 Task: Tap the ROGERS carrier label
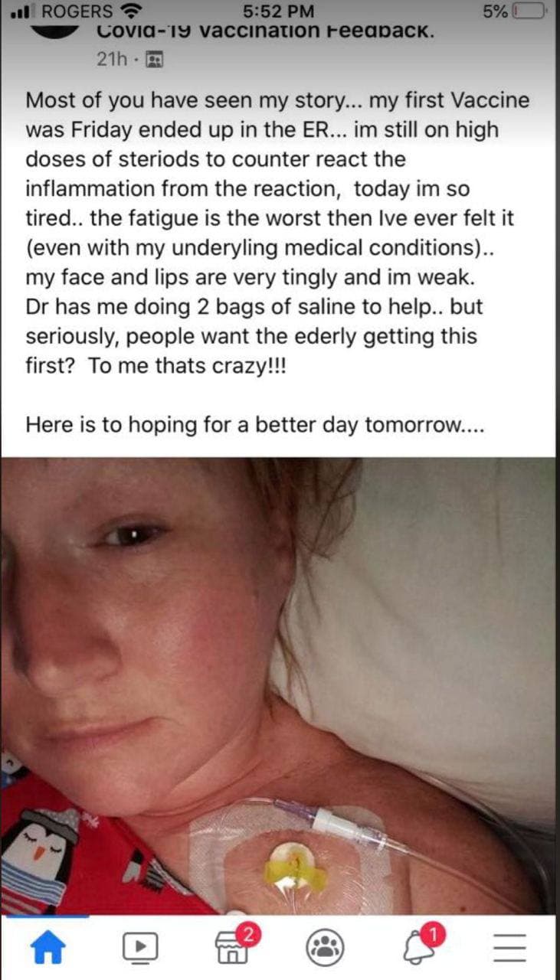(76, 11)
